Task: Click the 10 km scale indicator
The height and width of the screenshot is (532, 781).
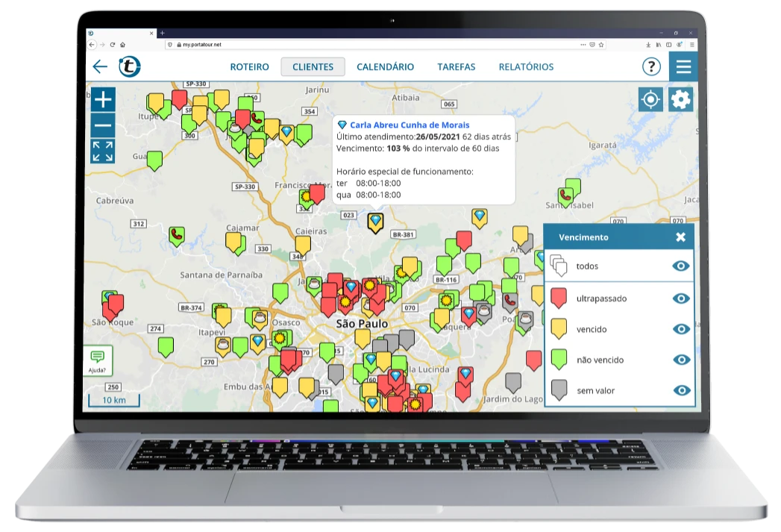Action: (x=114, y=400)
